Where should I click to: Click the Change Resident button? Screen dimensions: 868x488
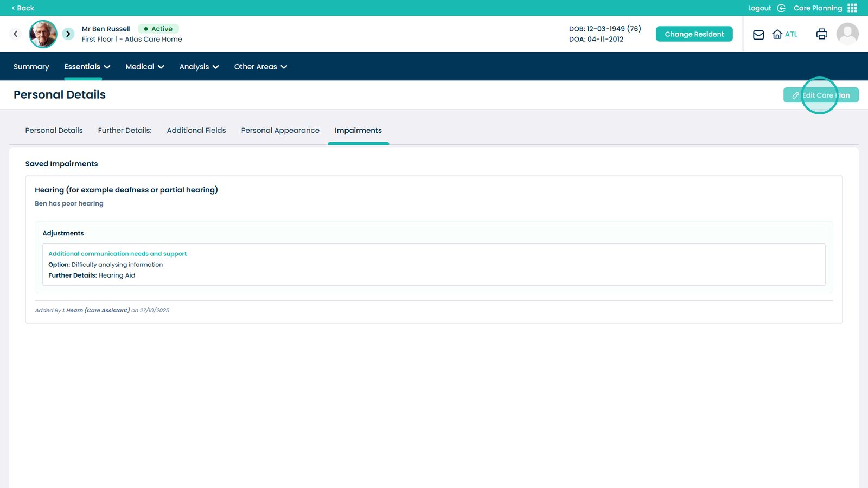694,34
